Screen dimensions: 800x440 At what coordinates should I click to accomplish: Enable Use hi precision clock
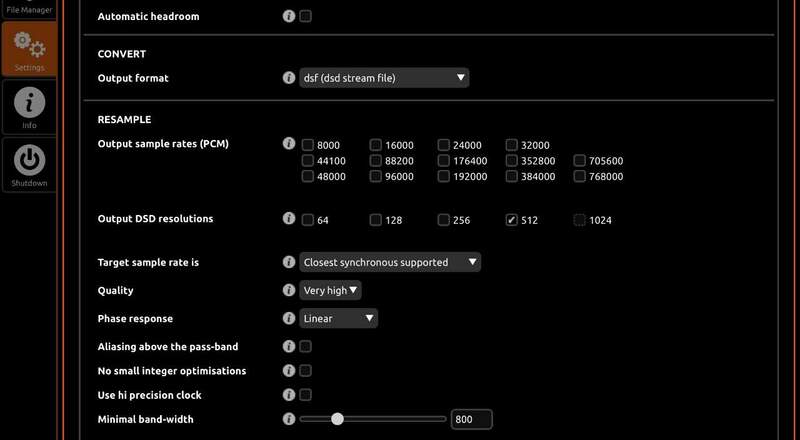[x=306, y=395]
